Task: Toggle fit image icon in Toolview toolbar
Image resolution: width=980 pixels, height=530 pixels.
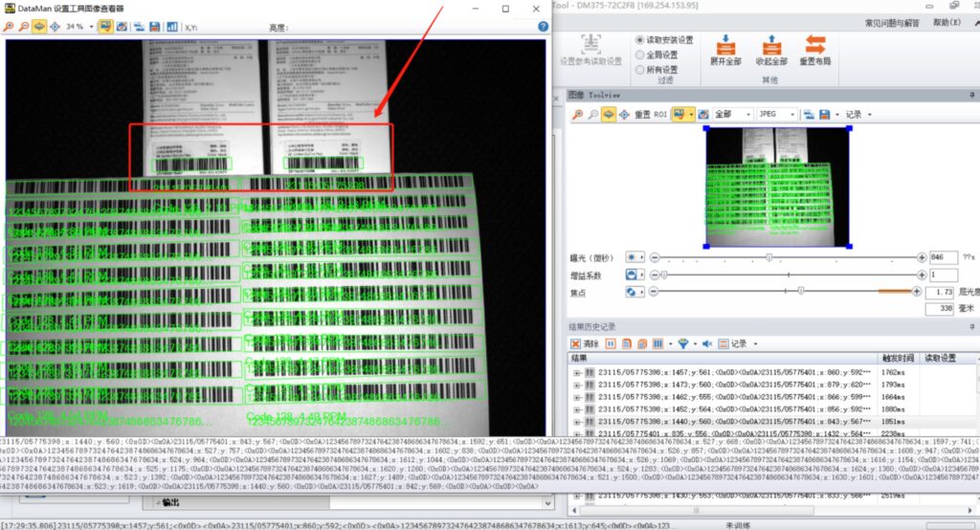Action: [608, 115]
